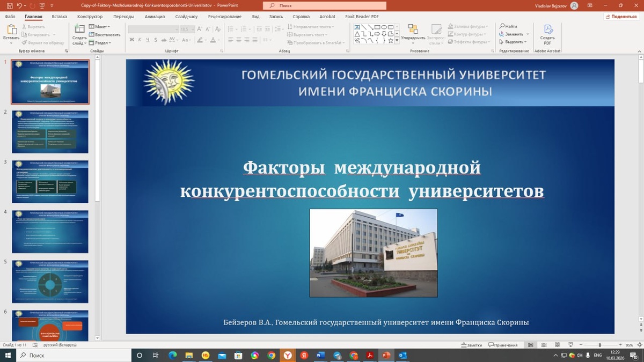Click Восстановить slide layout

[104, 35]
